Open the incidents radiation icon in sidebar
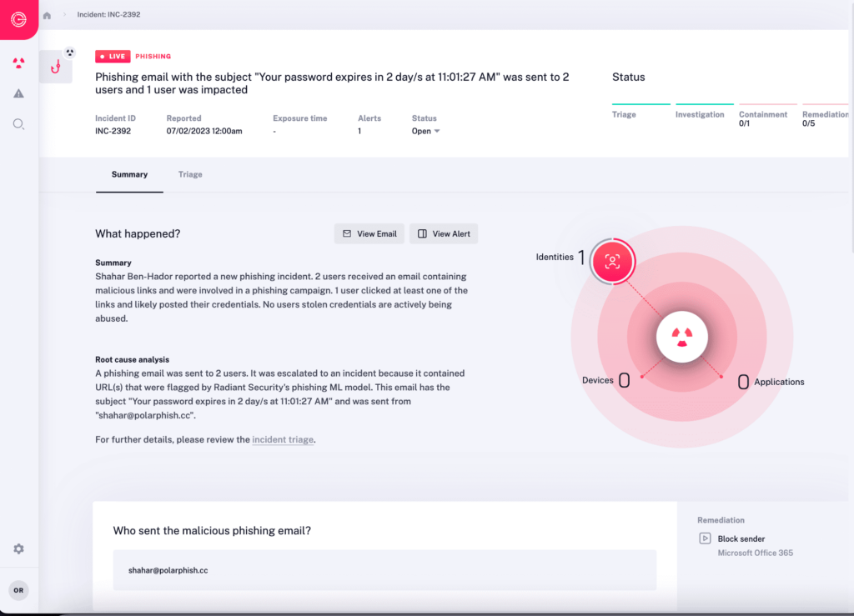The image size is (854, 616). point(18,63)
